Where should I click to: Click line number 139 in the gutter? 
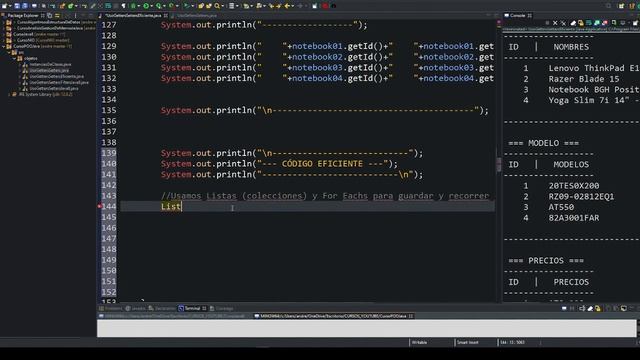point(109,153)
